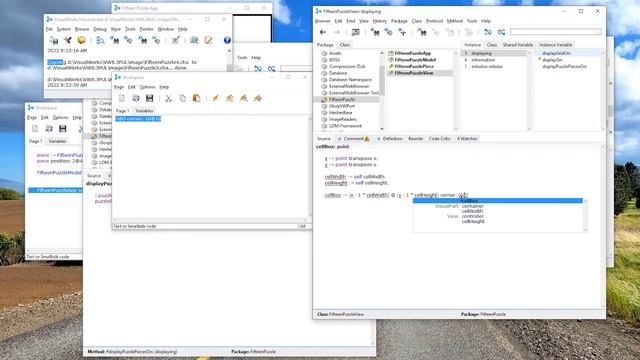Click the crossed tools settings icon in the launcher
Viewport: 640px width, 360px height.
[x=67, y=40]
